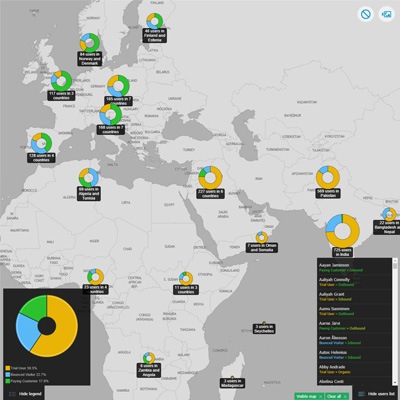Select user Aatos Helenius in the list
The image size is (400, 400).
[355, 355]
